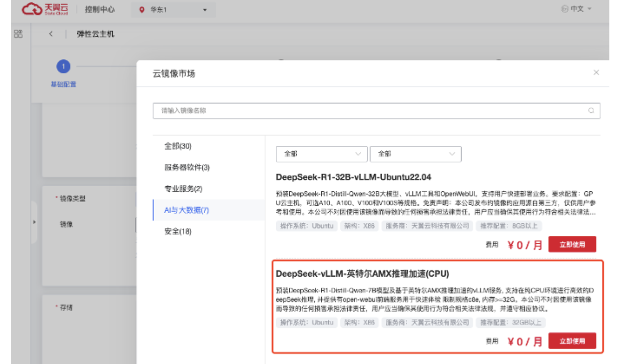Open the grid services menu icon
624x364 pixels.
[18, 34]
